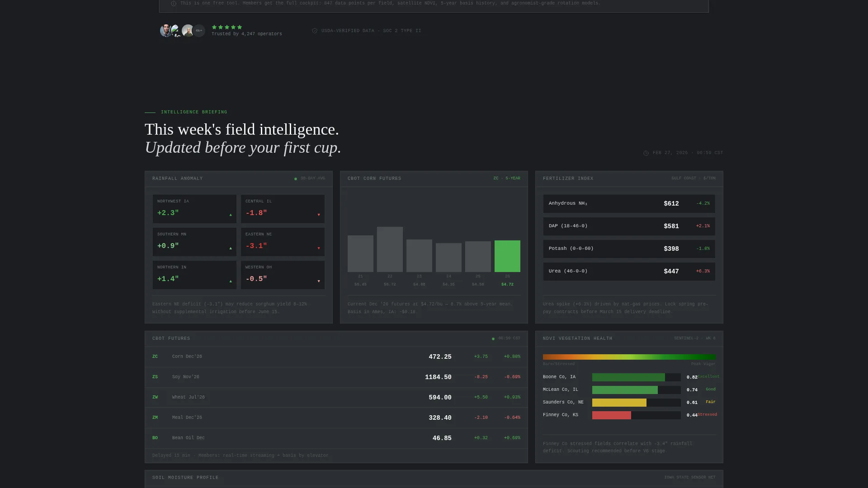Select the ZS Soy Nov'26 futures row
The width and height of the screenshot is (868, 488).
336,377
